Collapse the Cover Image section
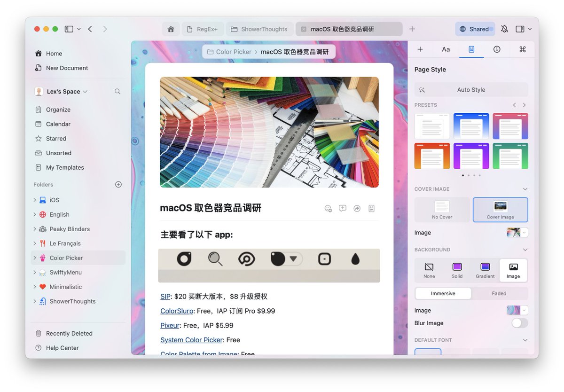Screen dimensions: 564x392 click(525, 189)
